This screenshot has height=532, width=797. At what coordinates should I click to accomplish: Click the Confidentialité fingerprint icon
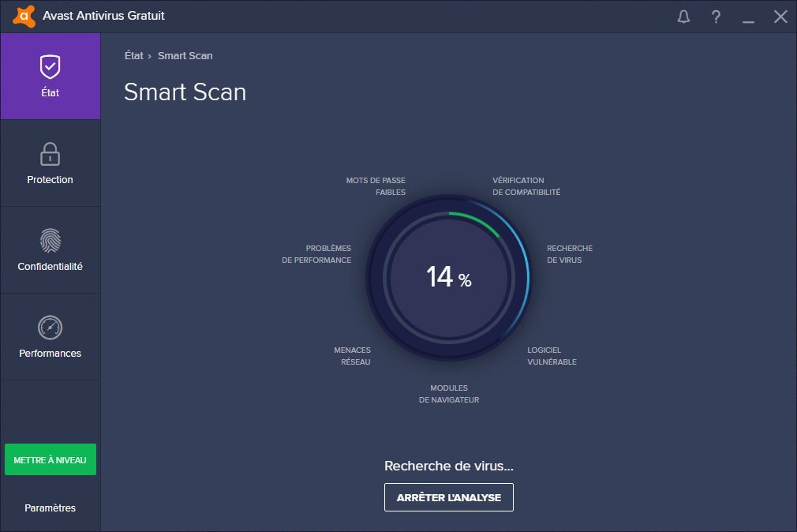[x=50, y=240]
